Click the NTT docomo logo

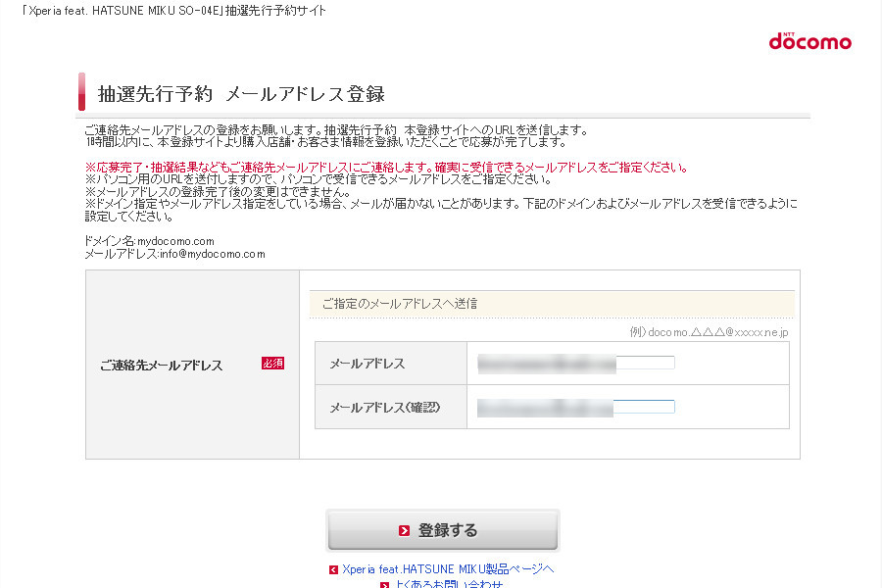(x=810, y=41)
